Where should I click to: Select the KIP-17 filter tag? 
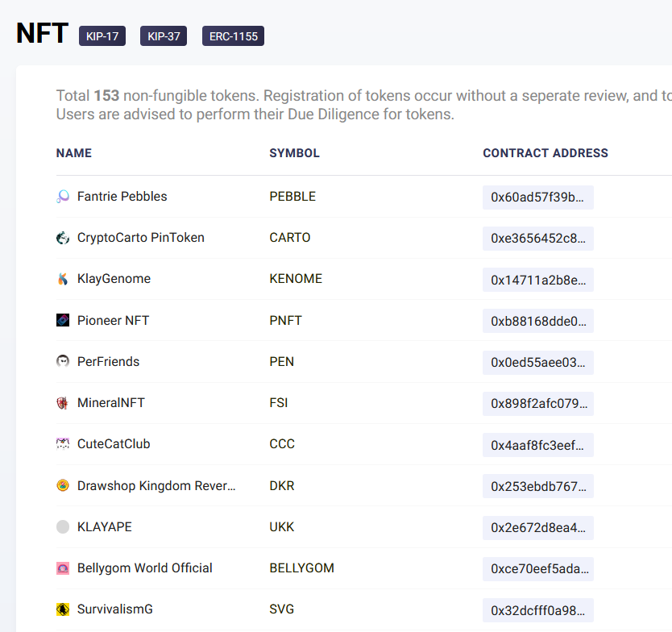coord(102,36)
